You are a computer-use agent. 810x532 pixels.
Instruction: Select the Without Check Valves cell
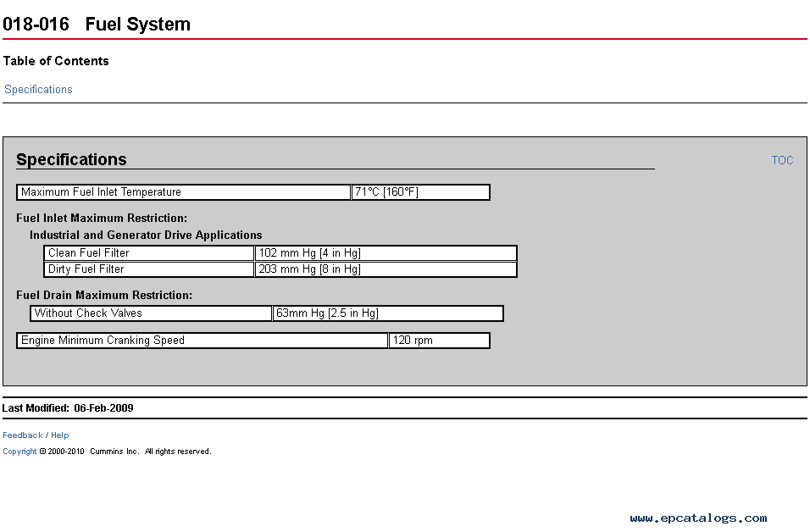(x=151, y=313)
